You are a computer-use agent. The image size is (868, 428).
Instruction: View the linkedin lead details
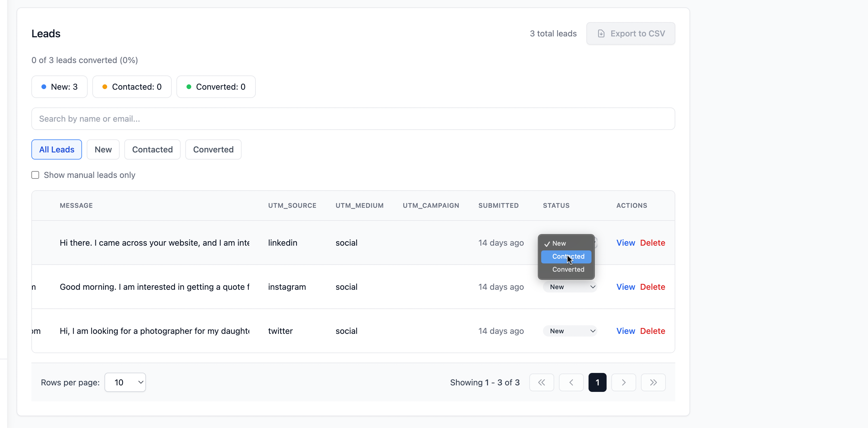coord(626,243)
